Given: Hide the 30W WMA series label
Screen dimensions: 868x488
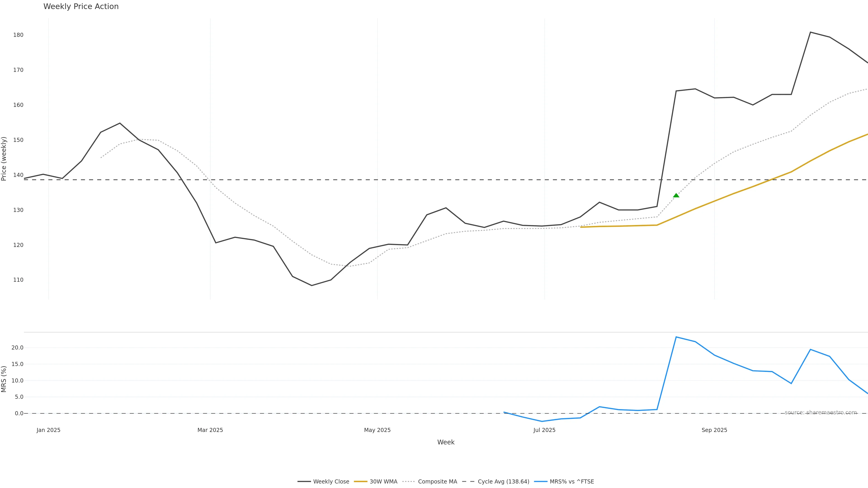Looking at the screenshot, I should coord(383,482).
